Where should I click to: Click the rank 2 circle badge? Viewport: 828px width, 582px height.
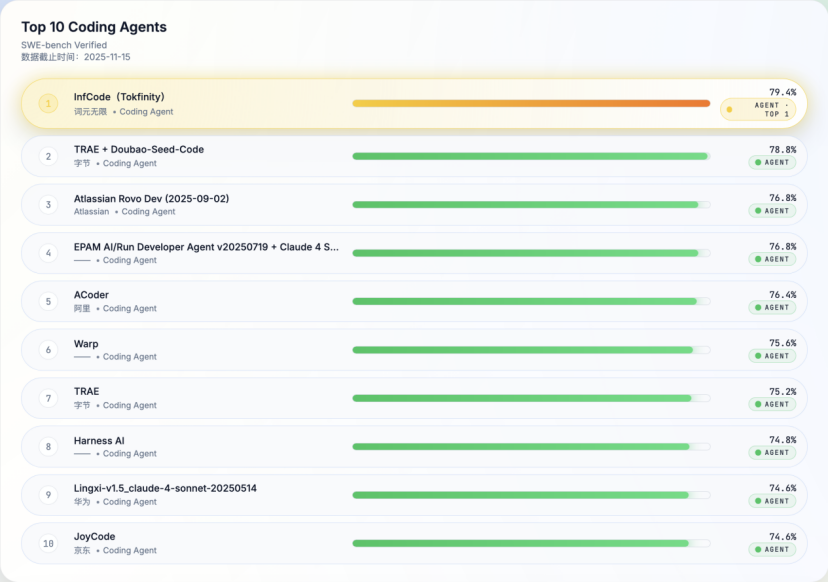point(48,156)
